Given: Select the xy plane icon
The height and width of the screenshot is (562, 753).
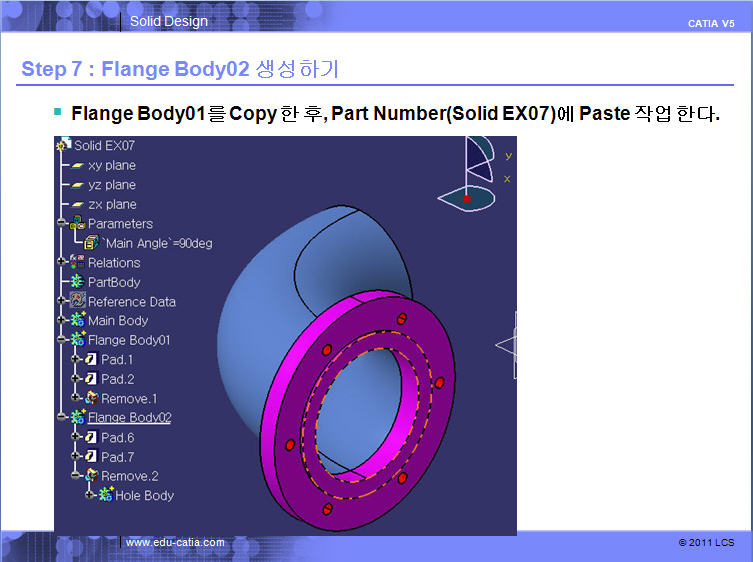Looking at the screenshot, I should pyautogui.click(x=78, y=166).
